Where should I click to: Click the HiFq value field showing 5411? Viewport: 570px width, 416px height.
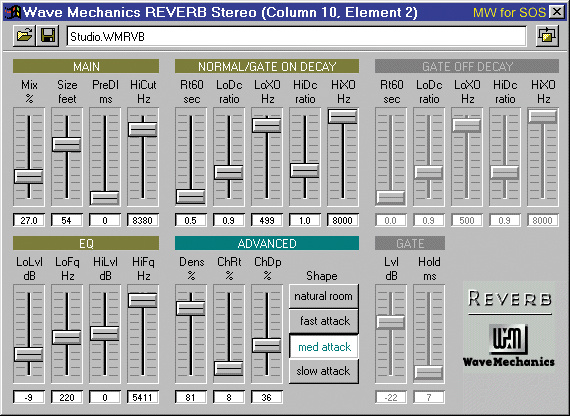point(143,397)
